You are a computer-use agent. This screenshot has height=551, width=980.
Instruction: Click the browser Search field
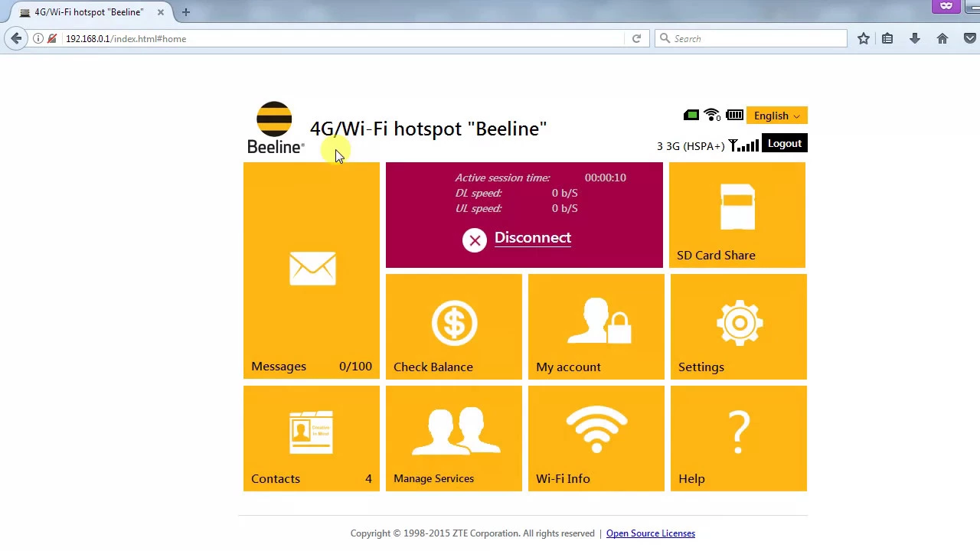tap(751, 38)
